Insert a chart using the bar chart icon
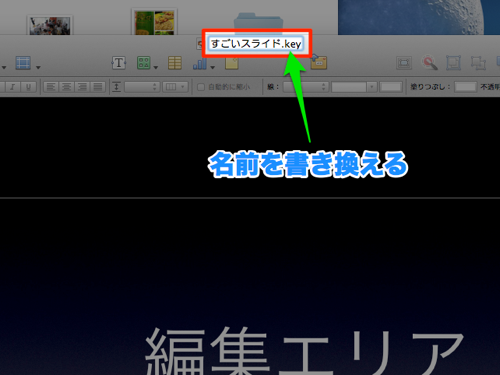Image resolution: width=500 pixels, height=375 pixels. (200, 63)
